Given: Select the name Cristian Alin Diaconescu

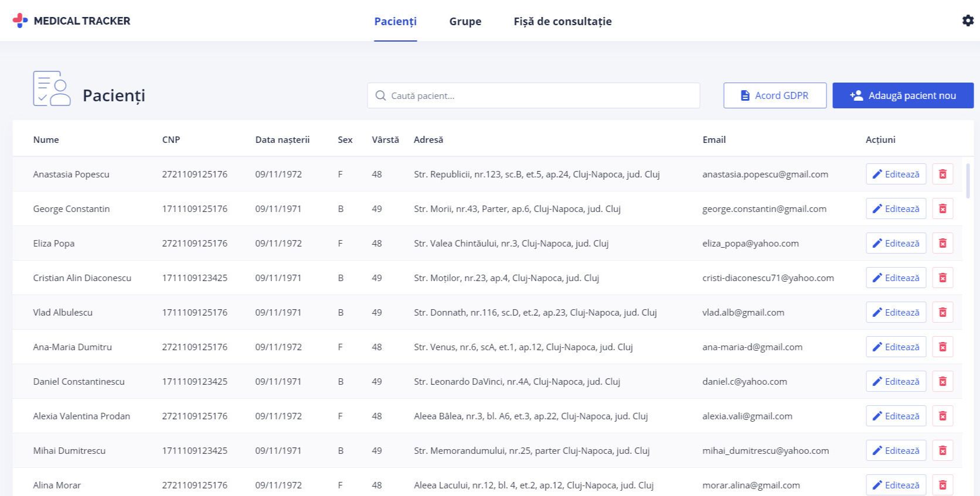Looking at the screenshot, I should point(82,278).
